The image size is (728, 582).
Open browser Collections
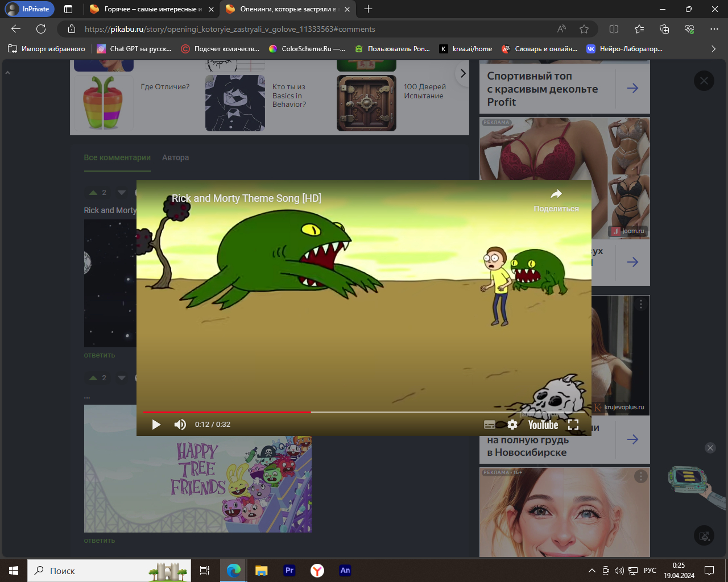pyautogui.click(x=664, y=29)
